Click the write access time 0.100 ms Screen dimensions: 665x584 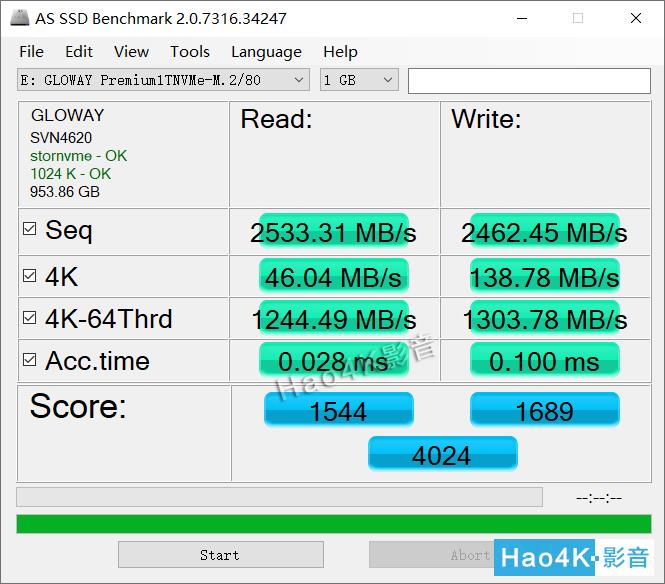[x=545, y=360]
